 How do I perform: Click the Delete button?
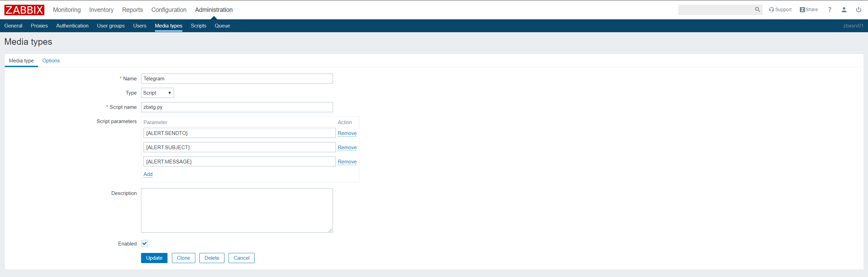tap(212, 258)
